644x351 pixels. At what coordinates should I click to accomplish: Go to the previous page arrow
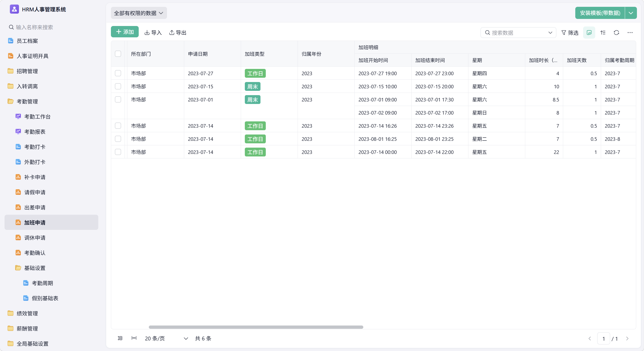point(590,339)
